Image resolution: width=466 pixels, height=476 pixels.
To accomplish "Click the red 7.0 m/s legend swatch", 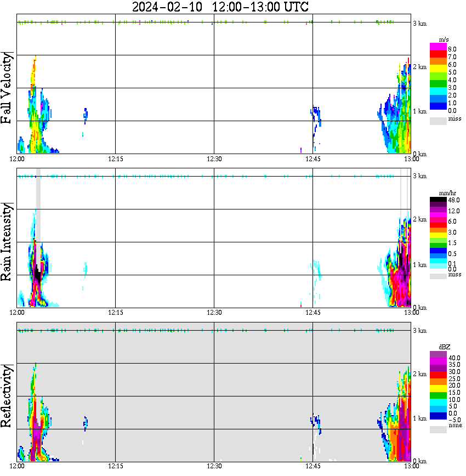I will [x=438, y=54].
